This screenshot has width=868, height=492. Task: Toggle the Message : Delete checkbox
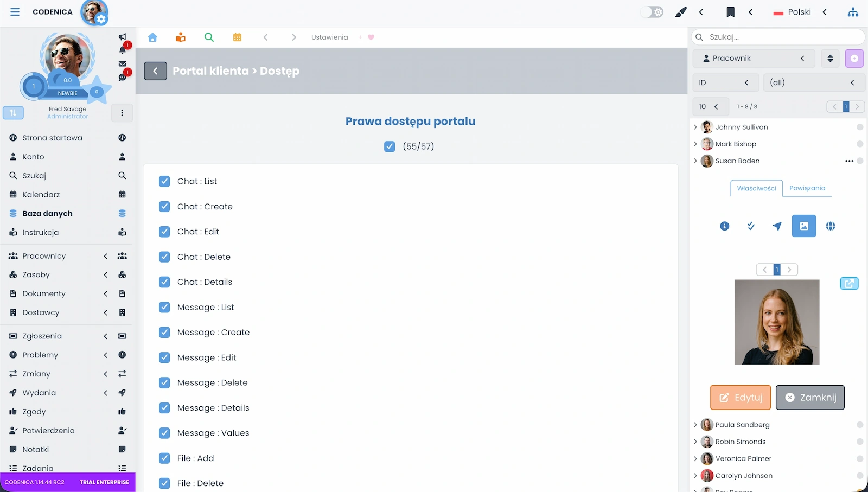click(164, 383)
